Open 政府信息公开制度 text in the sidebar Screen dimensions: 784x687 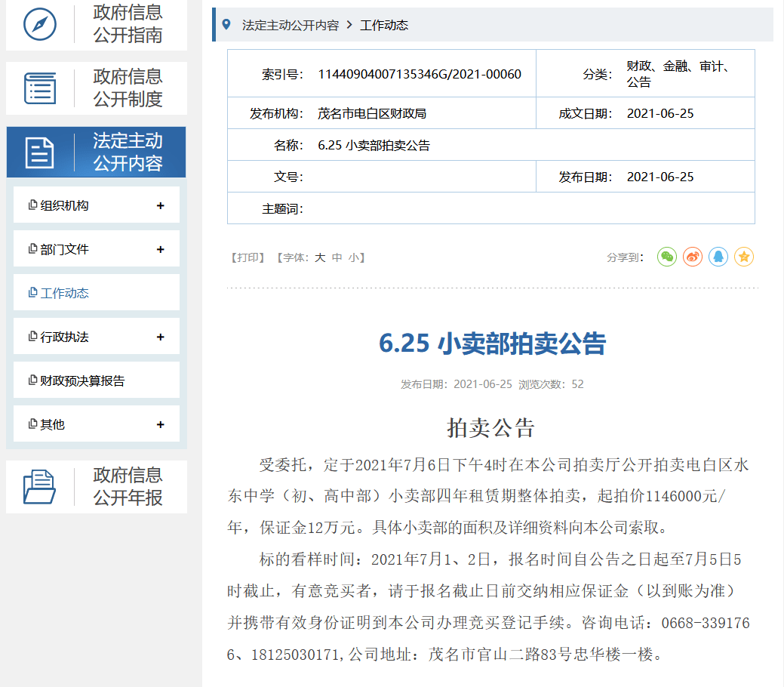128,88
